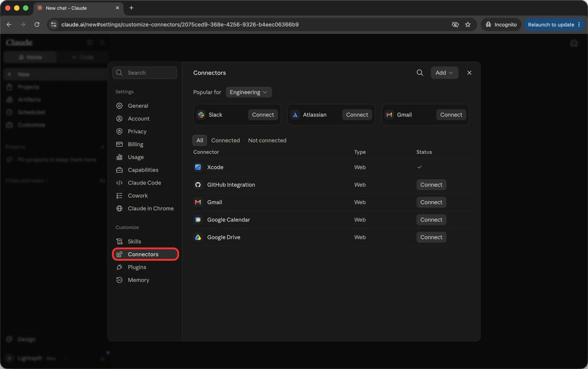Click the Xcode connector name
The height and width of the screenshot is (369, 588).
(x=215, y=167)
